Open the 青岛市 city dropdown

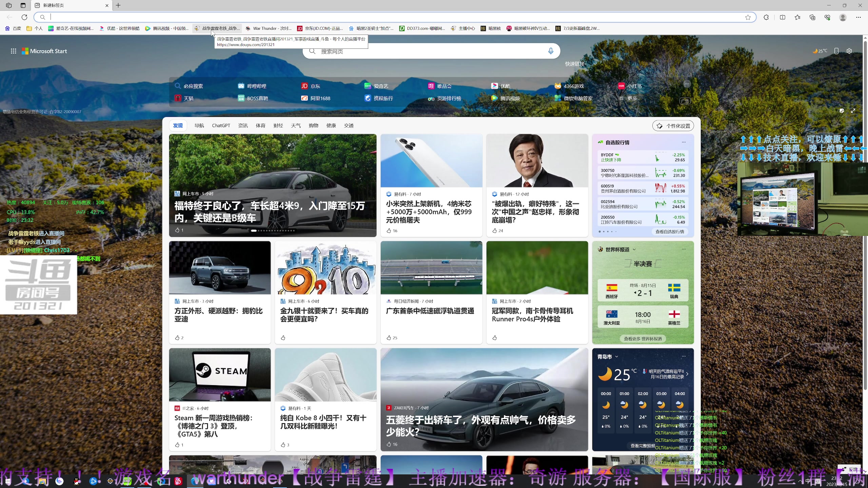(616, 357)
